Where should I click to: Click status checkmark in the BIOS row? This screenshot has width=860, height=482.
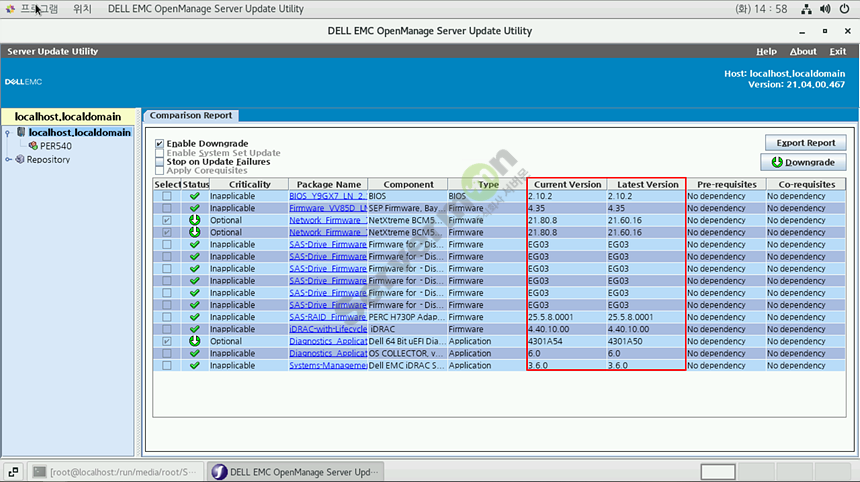click(195, 196)
